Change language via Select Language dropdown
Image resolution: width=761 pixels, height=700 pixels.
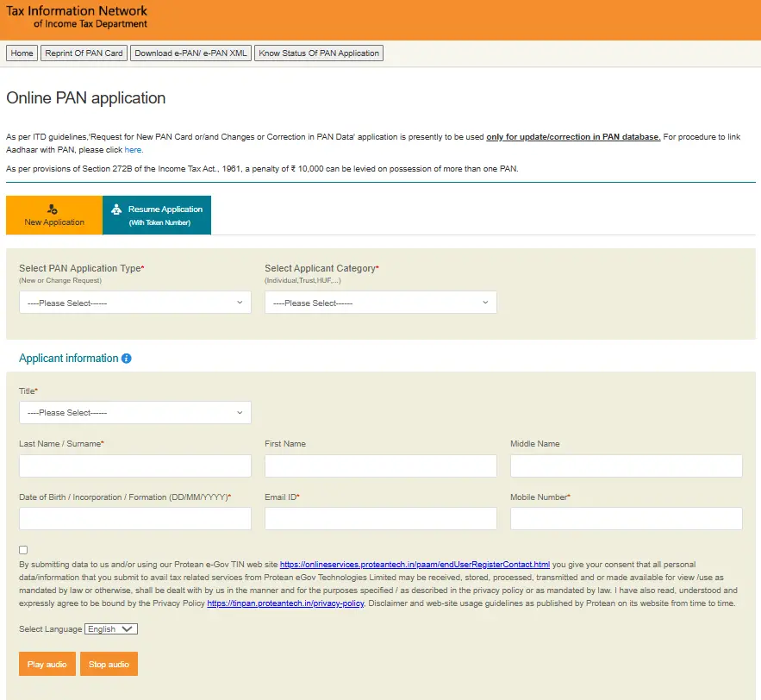click(111, 629)
